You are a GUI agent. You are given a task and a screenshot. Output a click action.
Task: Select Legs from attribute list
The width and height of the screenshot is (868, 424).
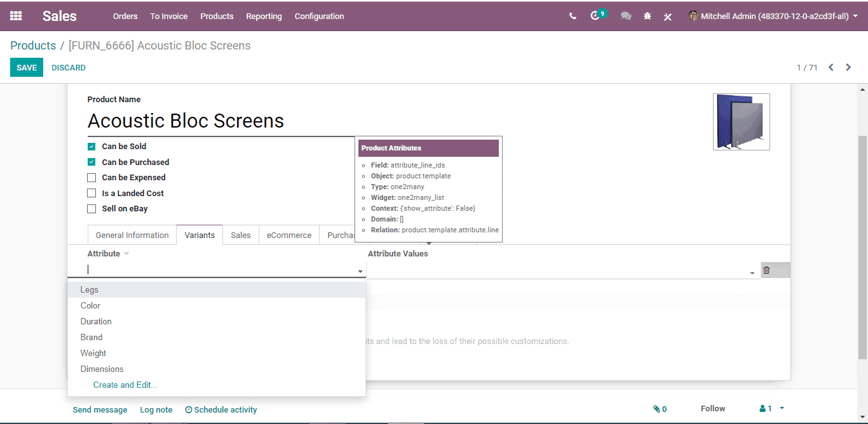tap(217, 290)
